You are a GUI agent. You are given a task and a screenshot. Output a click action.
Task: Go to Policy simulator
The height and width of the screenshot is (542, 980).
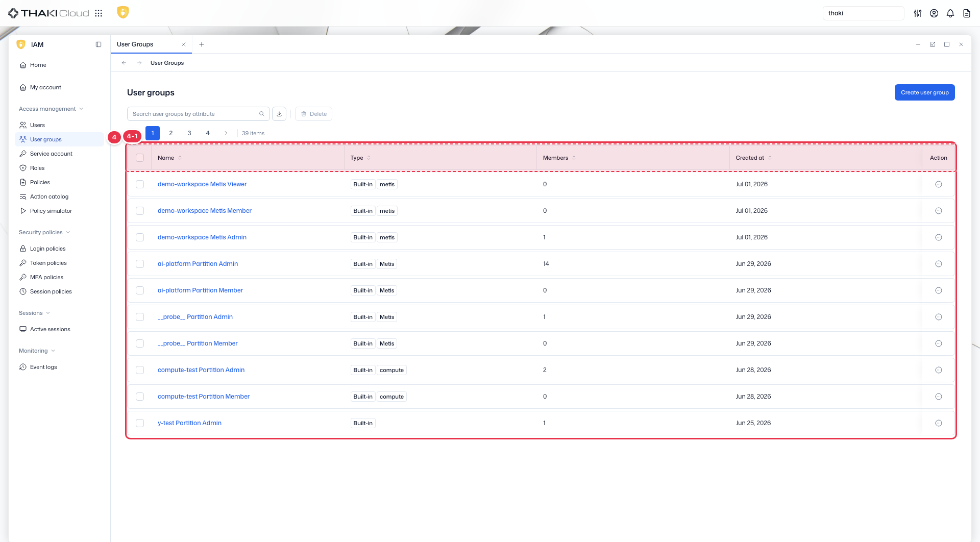pos(59,211)
